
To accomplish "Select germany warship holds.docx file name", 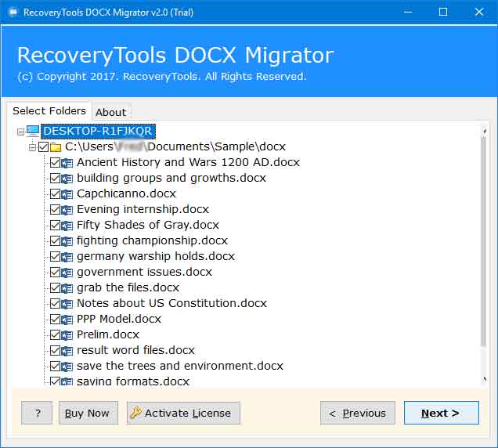I will point(156,256).
